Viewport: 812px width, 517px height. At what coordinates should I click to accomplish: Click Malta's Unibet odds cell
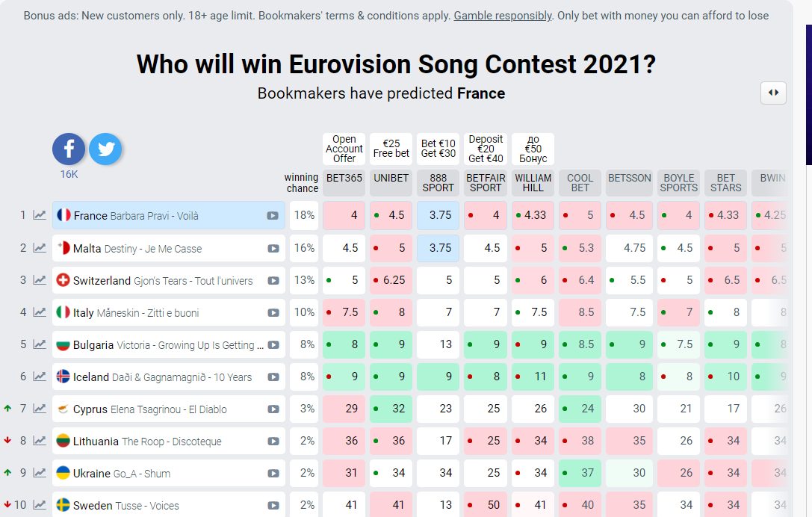391,248
